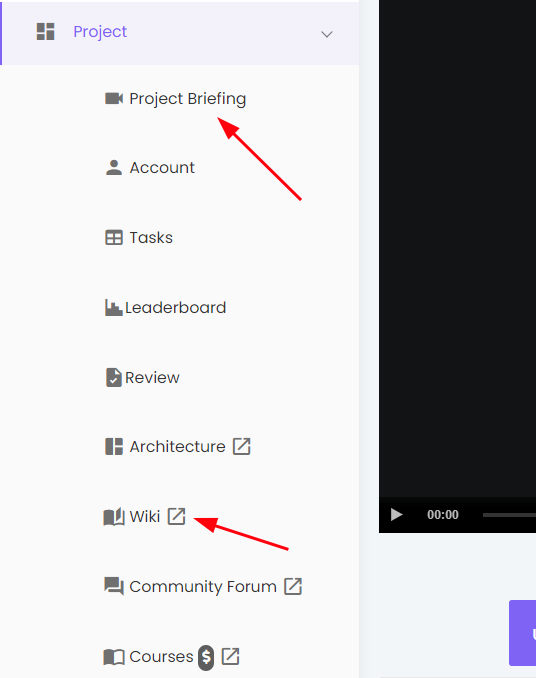This screenshot has height=678, width=536.
Task: Open the Project Briefing page
Action: click(188, 99)
